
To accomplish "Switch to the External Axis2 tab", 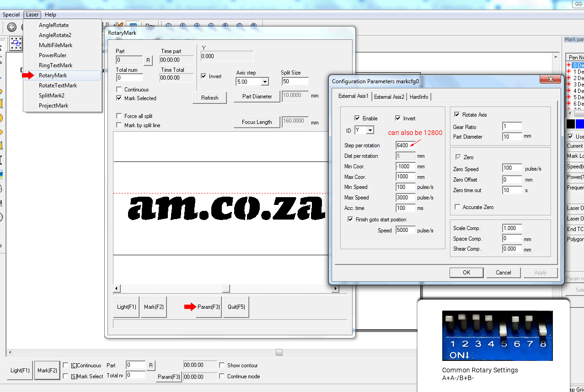I will click(388, 97).
